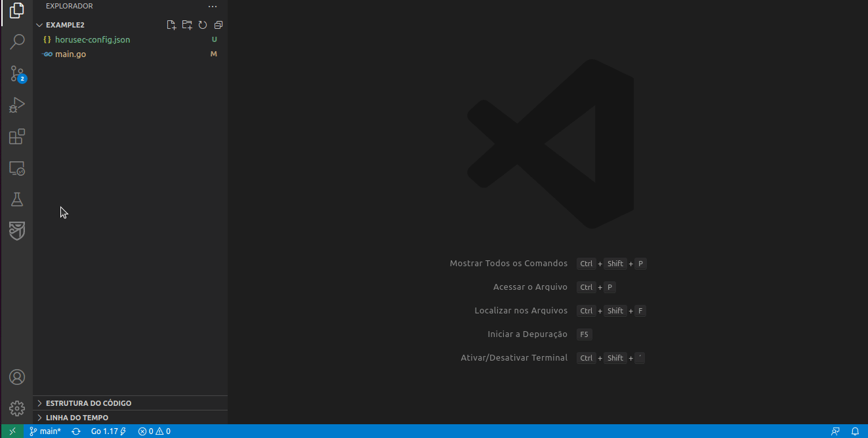
Task: Synchronize changes from the status bar
Action: click(76, 431)
